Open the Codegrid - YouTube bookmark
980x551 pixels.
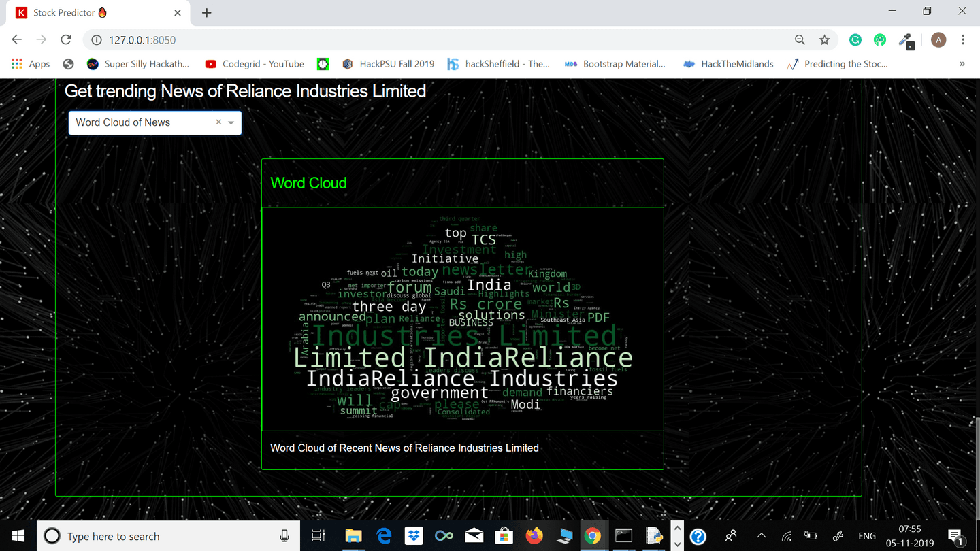255,64
